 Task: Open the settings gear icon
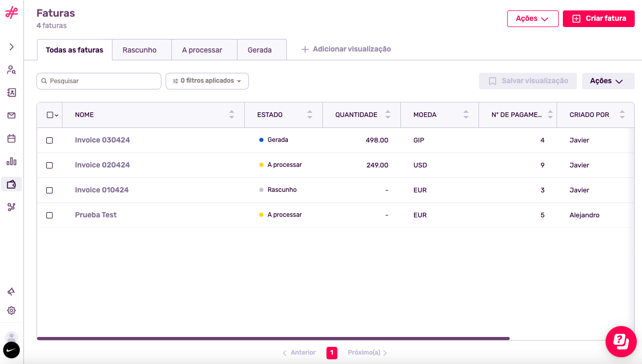pyautogui.click(x=11, y=310)
